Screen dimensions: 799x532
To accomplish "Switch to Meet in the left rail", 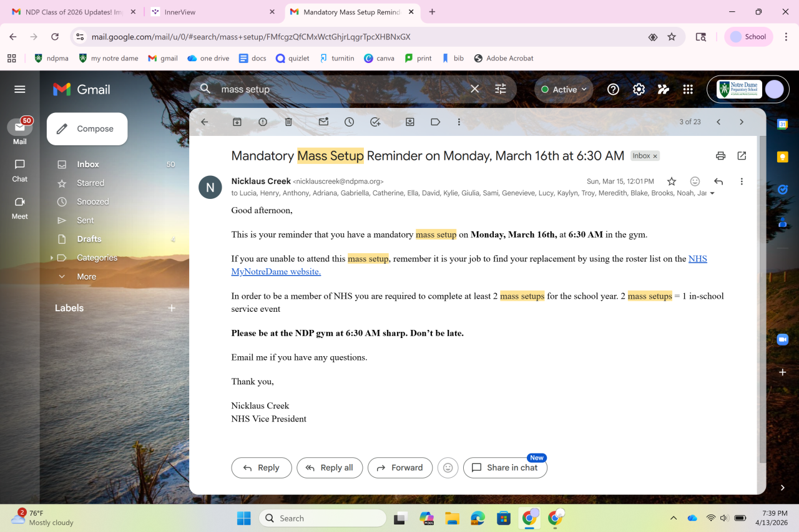I will [20, 208].
